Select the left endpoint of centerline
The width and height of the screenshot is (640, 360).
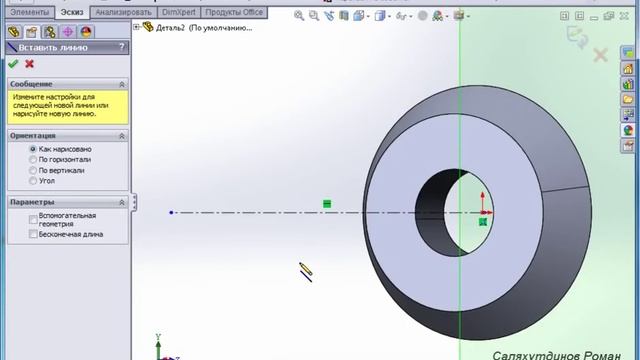click(171, 213)
